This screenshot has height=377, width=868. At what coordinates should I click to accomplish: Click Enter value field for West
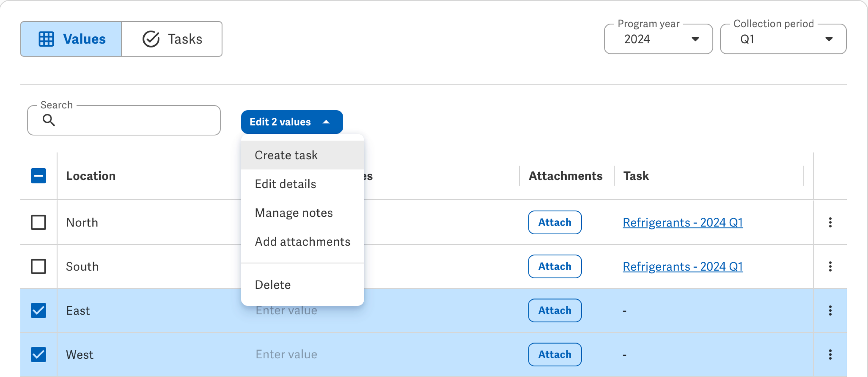point(286,354)
